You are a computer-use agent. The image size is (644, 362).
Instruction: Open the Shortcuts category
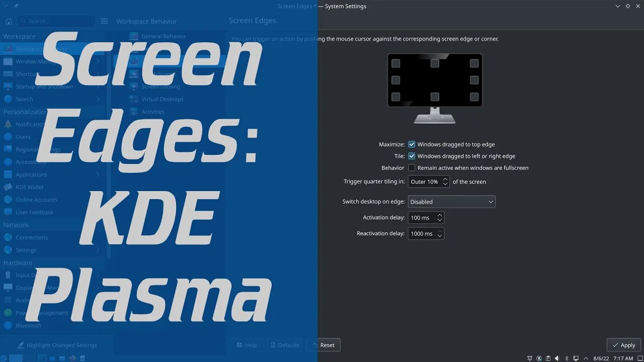pyautogui.click(x=53, y=74)
